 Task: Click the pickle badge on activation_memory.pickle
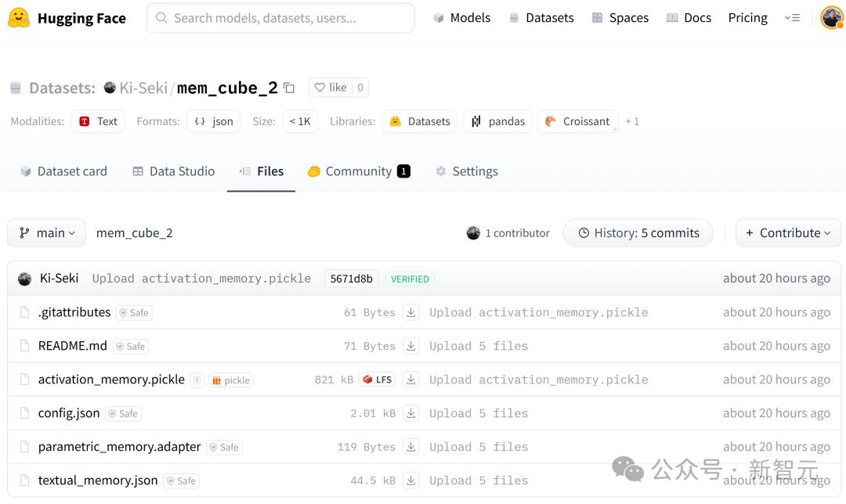point(231,380)
